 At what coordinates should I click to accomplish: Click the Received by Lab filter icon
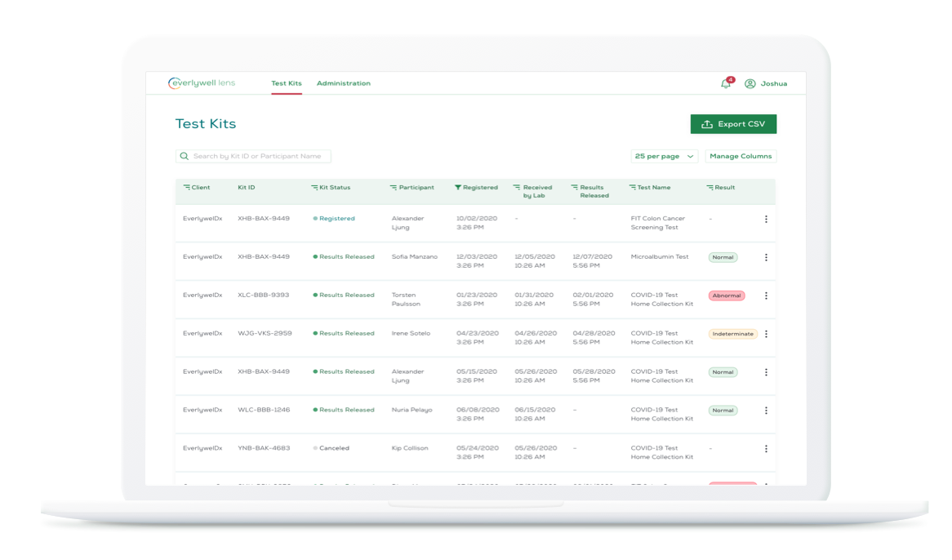(517, 188)
